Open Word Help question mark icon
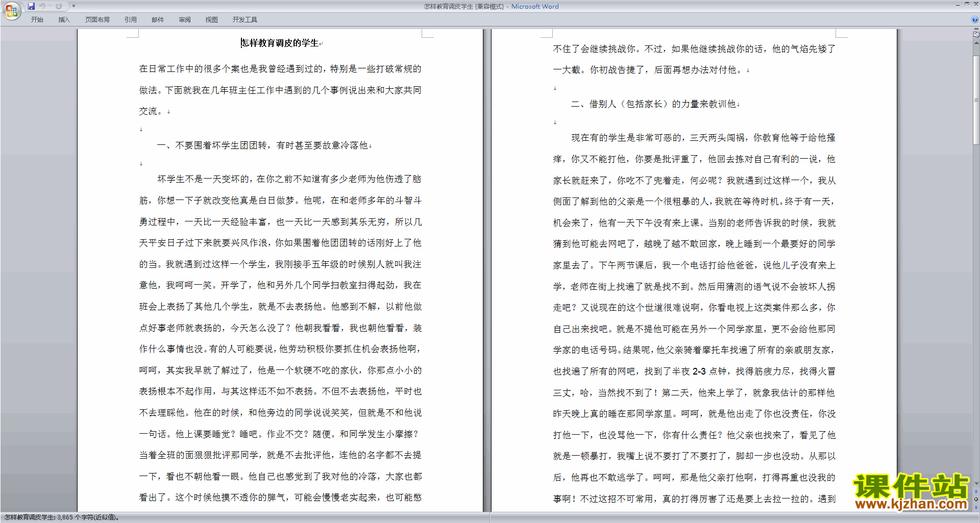This screenshot has width=980, height=523. pos(975,20)
